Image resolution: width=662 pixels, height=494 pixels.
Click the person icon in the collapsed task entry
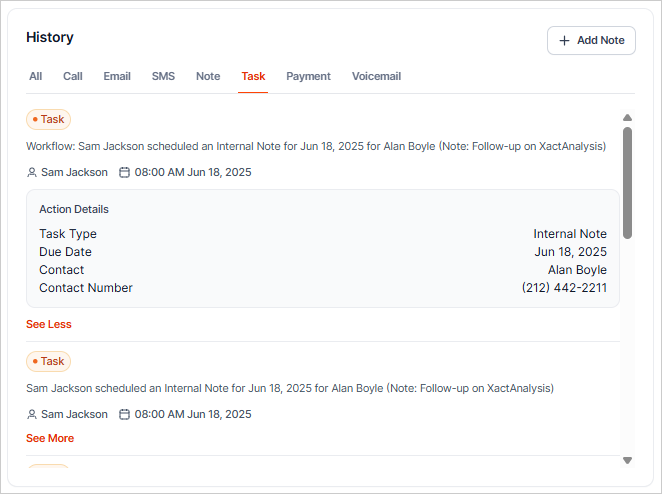(32, 414)
